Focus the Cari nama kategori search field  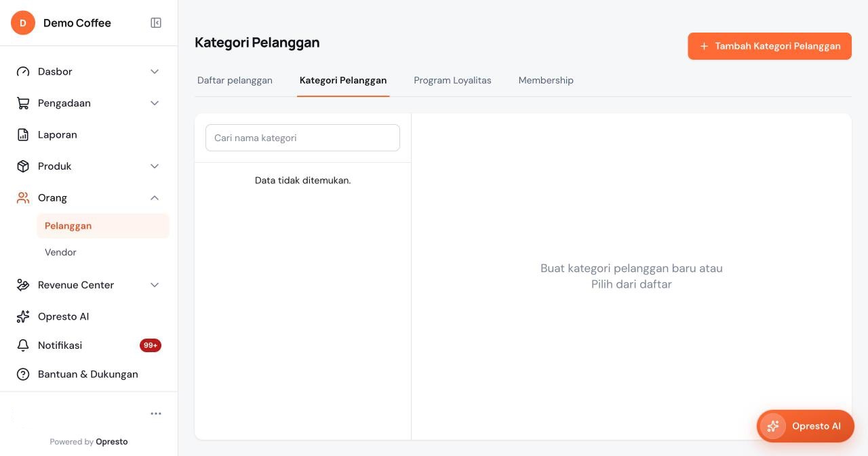click(302, 138)
